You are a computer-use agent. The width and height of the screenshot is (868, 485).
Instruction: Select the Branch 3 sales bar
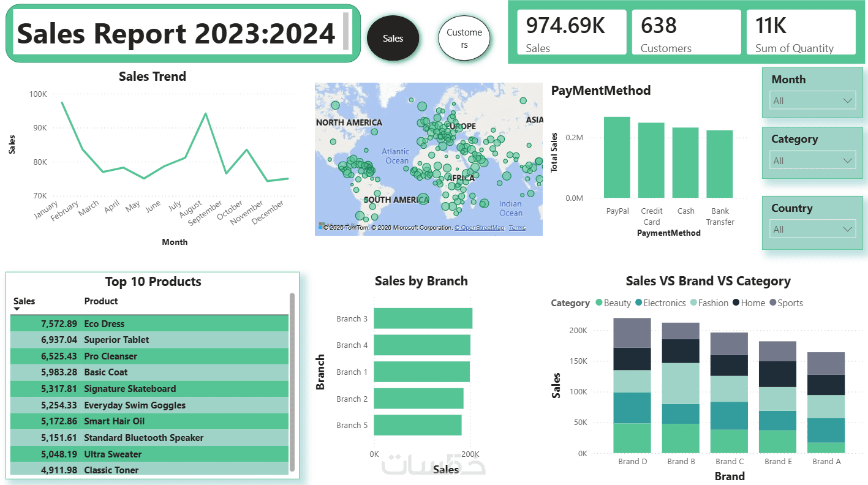point(423,318)
